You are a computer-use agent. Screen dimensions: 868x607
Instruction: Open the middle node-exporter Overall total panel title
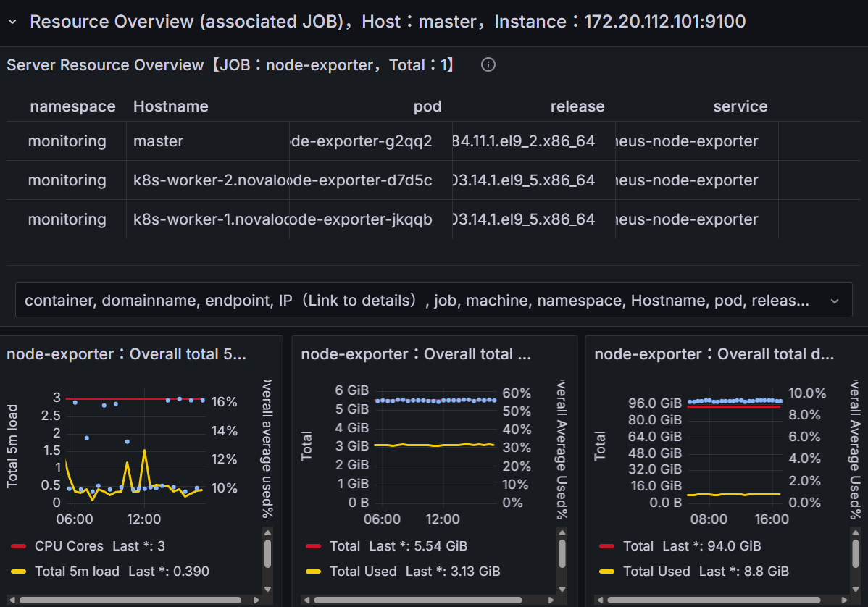click(x=416, y=354)
